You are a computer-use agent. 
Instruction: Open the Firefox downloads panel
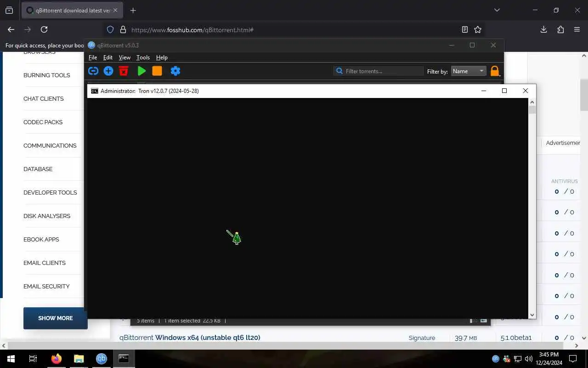pyautogui.click(x=543, y=29)
